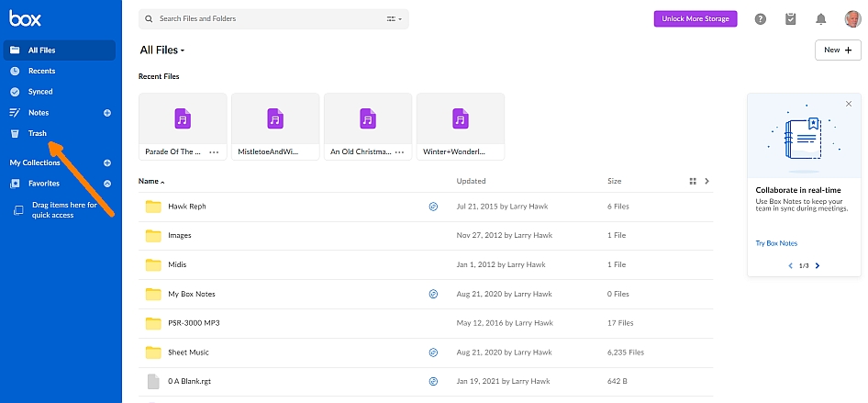Sort files by Name column
The width and height of the screenshot is (868, 403).
pos(150,182)
